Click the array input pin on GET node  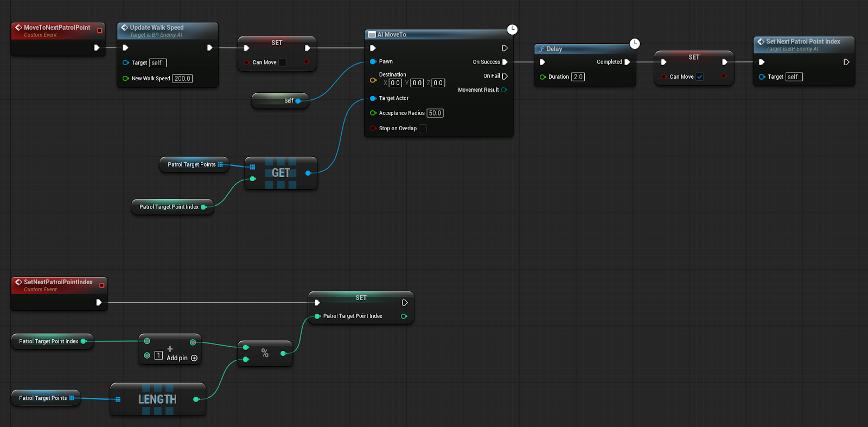(252, 167)
